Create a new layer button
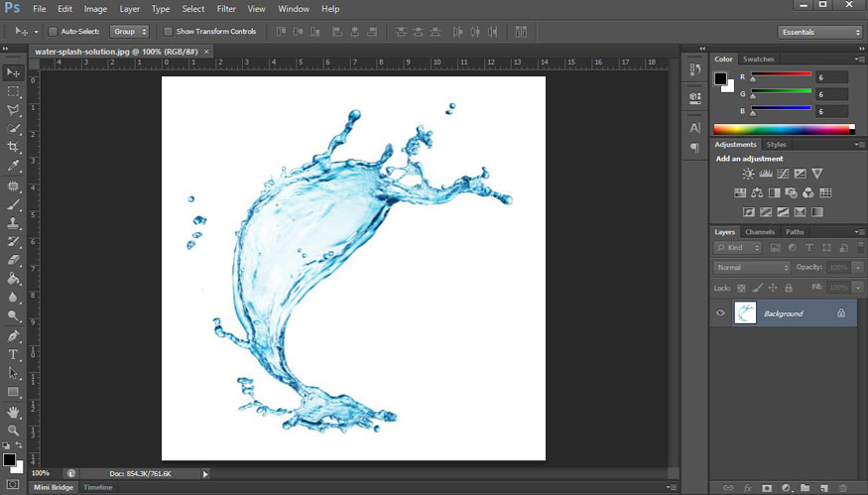This screenshot has width=868, height=495. tap(824, 488)
